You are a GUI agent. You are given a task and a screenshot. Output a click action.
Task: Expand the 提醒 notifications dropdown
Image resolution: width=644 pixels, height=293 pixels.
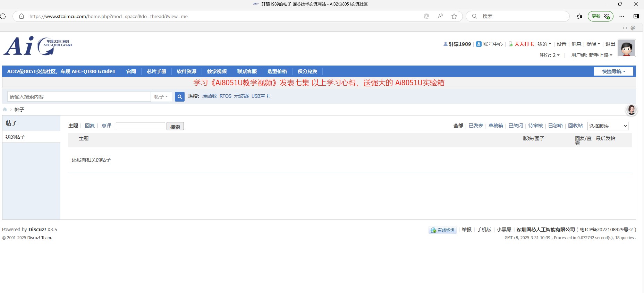click(x=593, y=44)
